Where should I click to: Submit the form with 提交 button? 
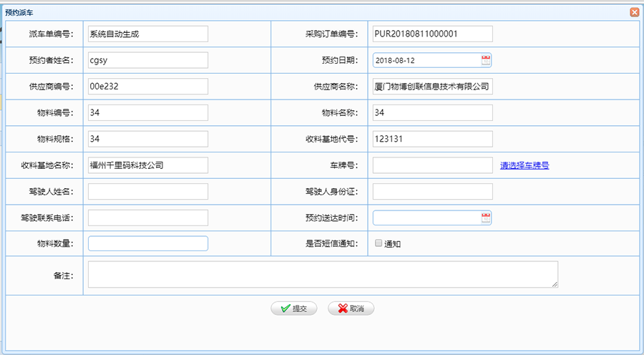pos(293,308)
